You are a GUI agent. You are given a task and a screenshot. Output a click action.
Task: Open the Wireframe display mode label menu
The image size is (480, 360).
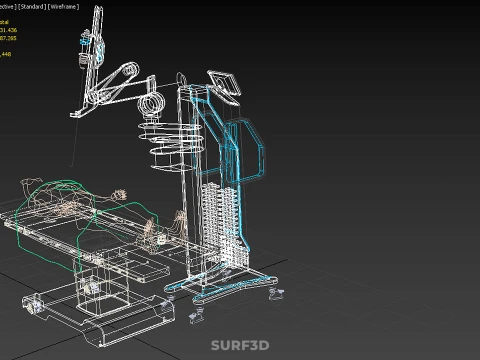coord(64,7)
